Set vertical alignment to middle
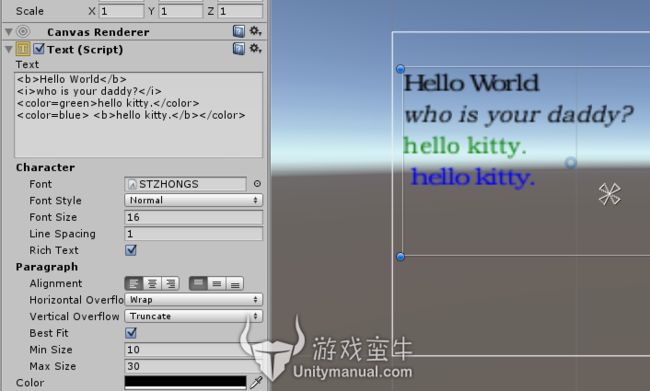The height and width of the screenshot is (391, 650). [x=216, y=284]
